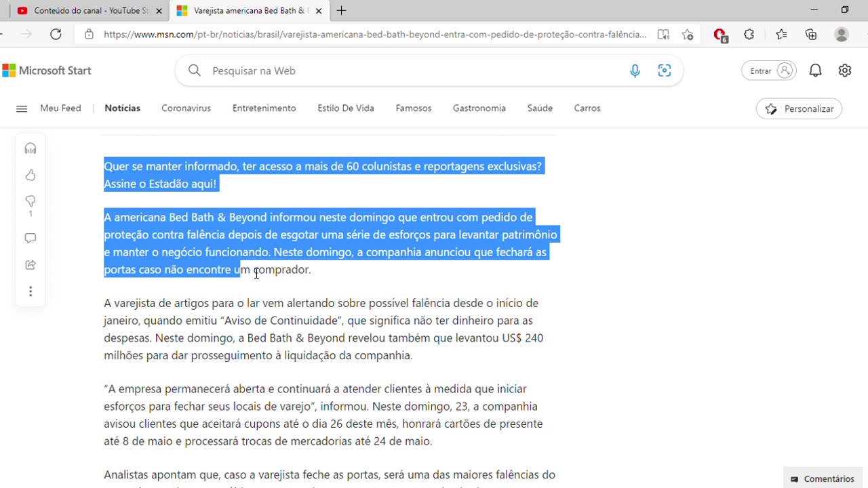868x488 pixels.
Task: Open a new browser tab
Action: (342, 10)
